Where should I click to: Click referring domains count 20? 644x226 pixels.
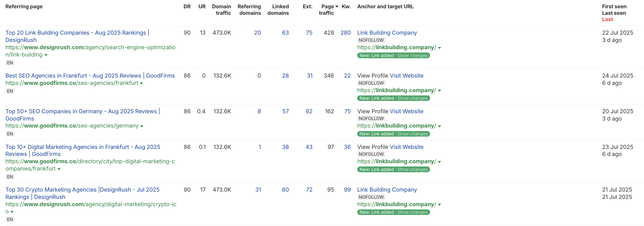tap(257, 33)
